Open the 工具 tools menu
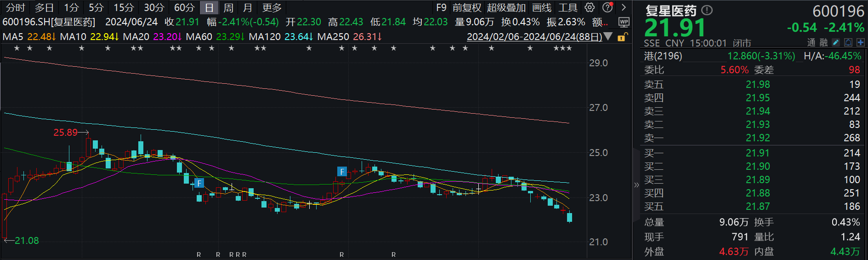868x260 pixels. click(568, 7)
